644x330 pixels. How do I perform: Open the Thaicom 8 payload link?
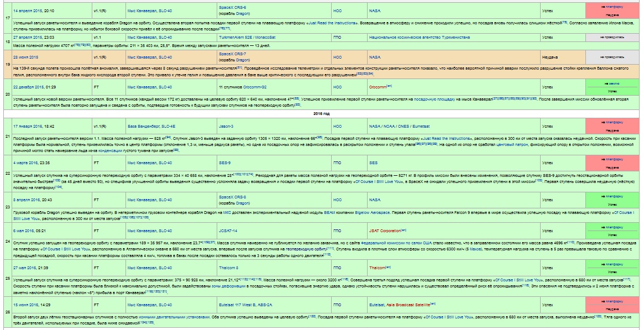click(x=228, y=268)
